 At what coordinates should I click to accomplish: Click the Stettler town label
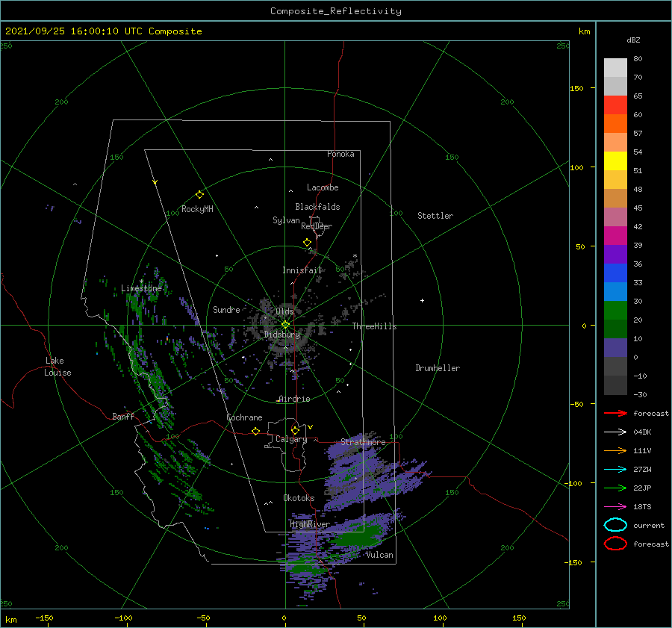435,216
